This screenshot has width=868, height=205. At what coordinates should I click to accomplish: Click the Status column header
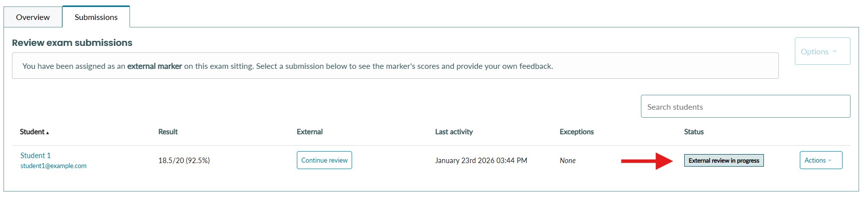pyautogui.click(x=694, y=132)
